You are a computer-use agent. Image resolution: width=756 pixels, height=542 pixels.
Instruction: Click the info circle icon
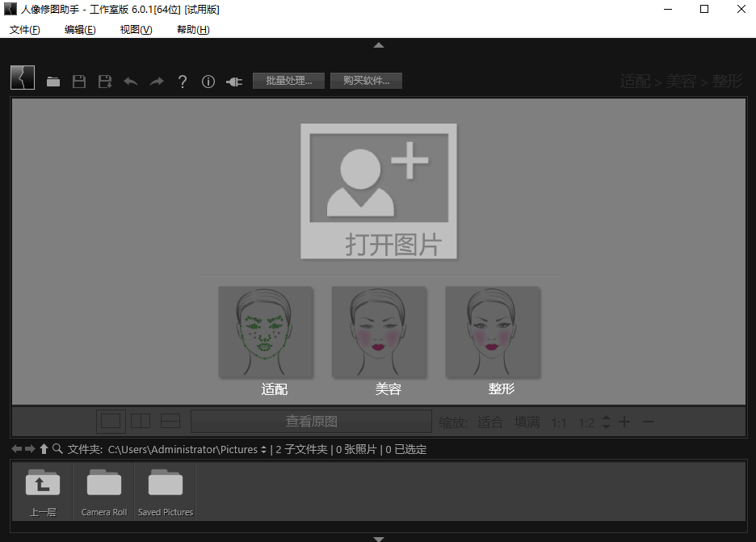(x=208, y=81)
